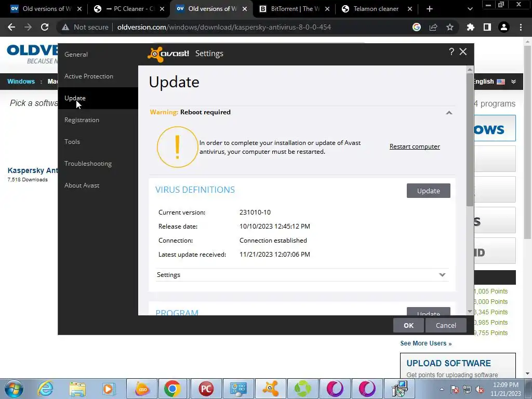
Task: Open the orange ASO app in taskbar
Action: [142, 389]
